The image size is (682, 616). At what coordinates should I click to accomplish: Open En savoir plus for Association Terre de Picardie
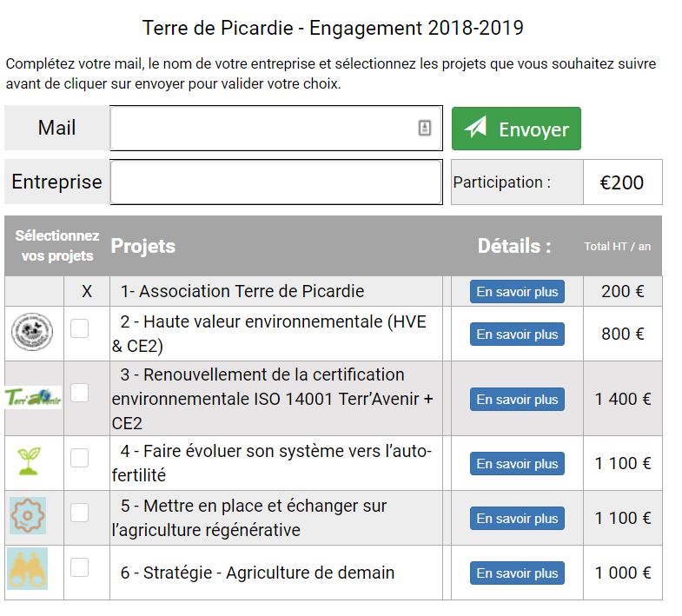tap(517, 292)
